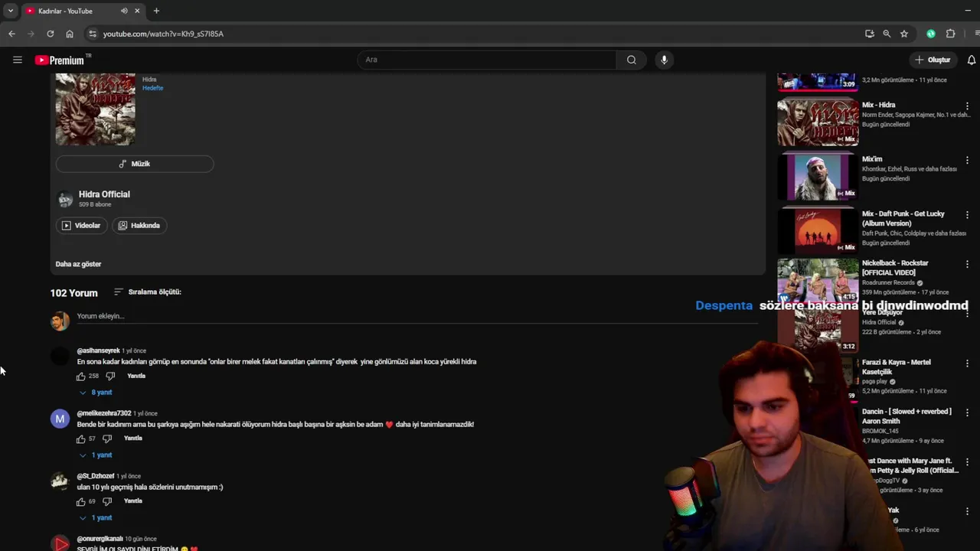
Task: Open the tab search dropdown arrow
Action: pyautogui.click(x=10, y=11)
